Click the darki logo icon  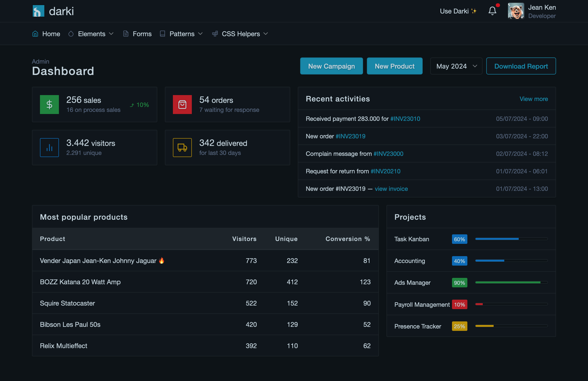point(38,11)
